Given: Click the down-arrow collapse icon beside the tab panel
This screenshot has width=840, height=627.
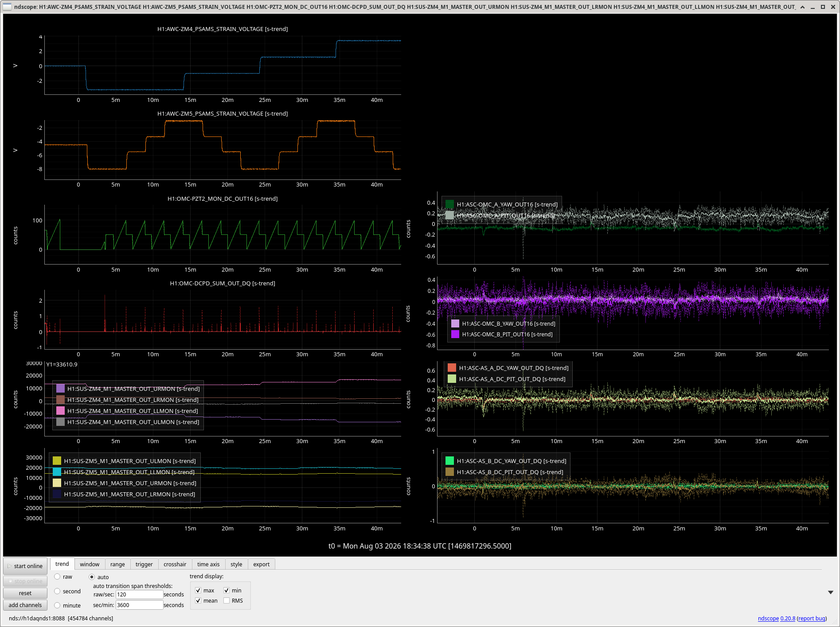Looking at the screenshot, I should (x=830, y=592).
